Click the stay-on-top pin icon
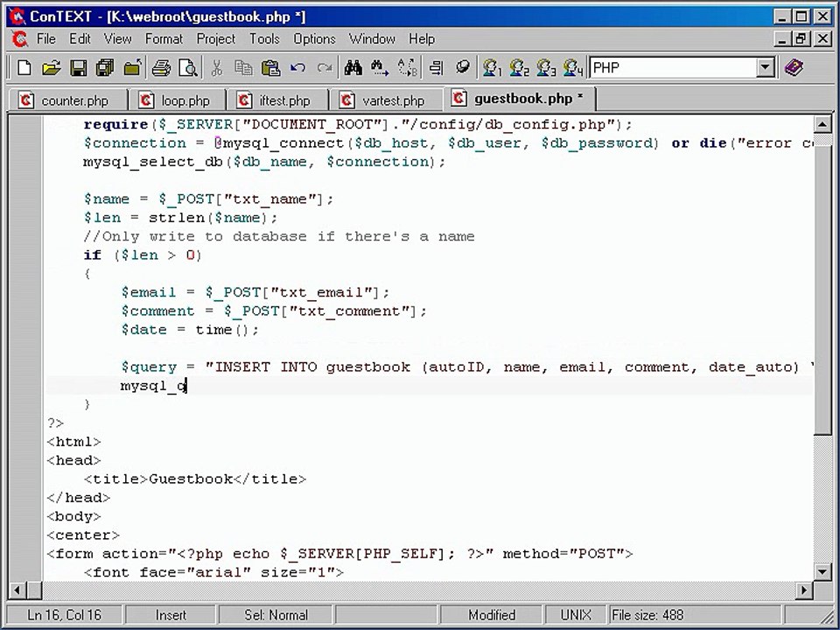The image size is (840, 630). 462,68
